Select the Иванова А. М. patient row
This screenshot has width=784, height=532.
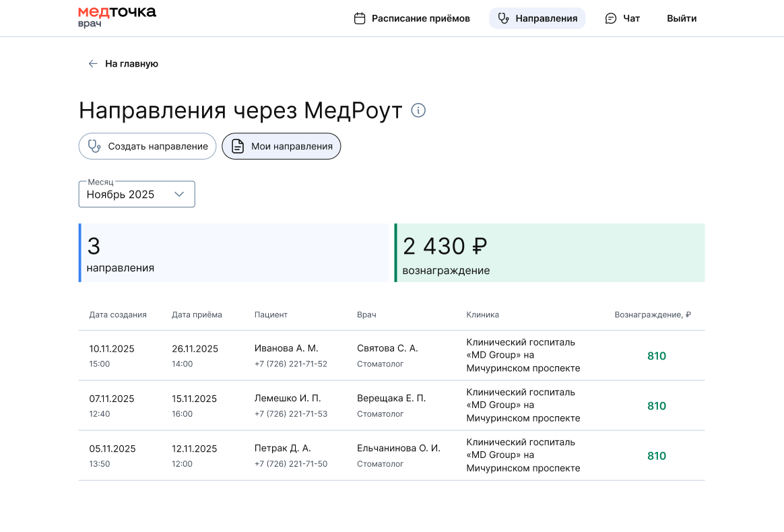(286, 349)
